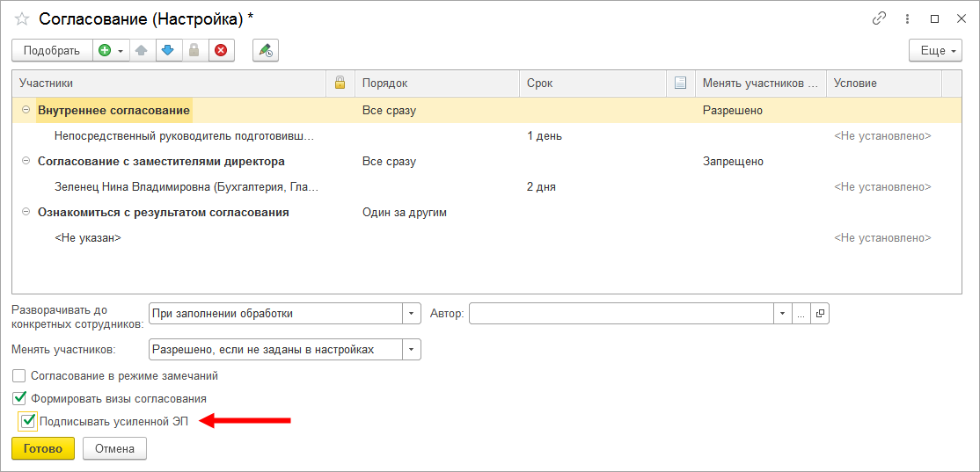Move participant down with blue arrow
This screenshot has width=980, height=472.
tap(168, 51)
